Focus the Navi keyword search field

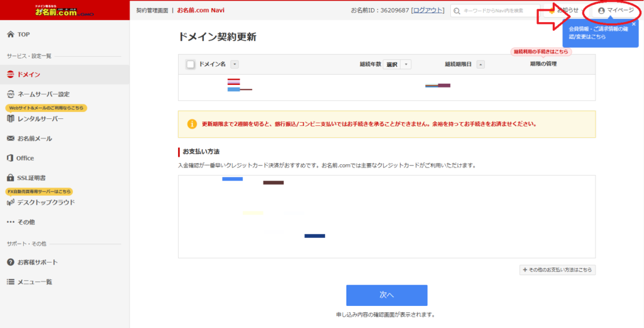495,11
